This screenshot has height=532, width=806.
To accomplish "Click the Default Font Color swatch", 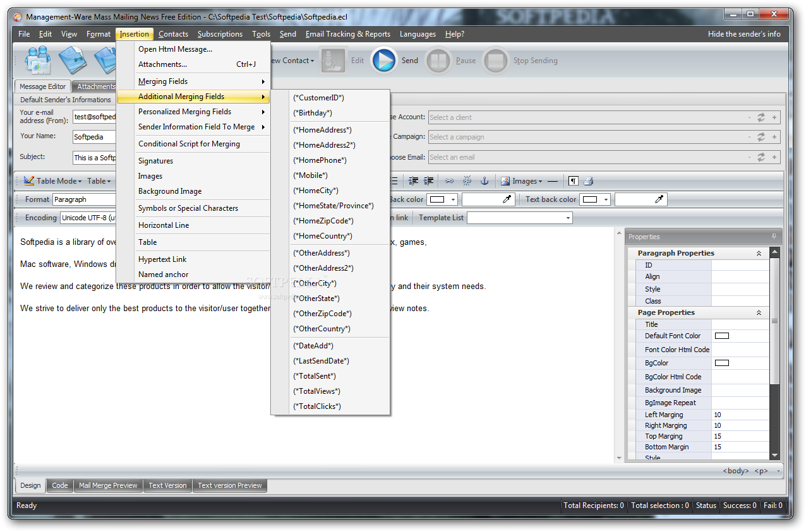I will (721, 336).
